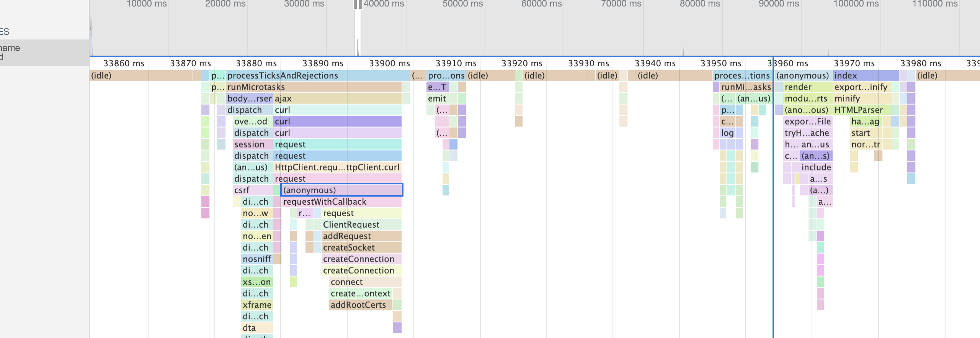The width and height of the screenshot is (980, 338).
Task: Click the first (idle) block at 33860 ms
Action: tap(141, 75)
